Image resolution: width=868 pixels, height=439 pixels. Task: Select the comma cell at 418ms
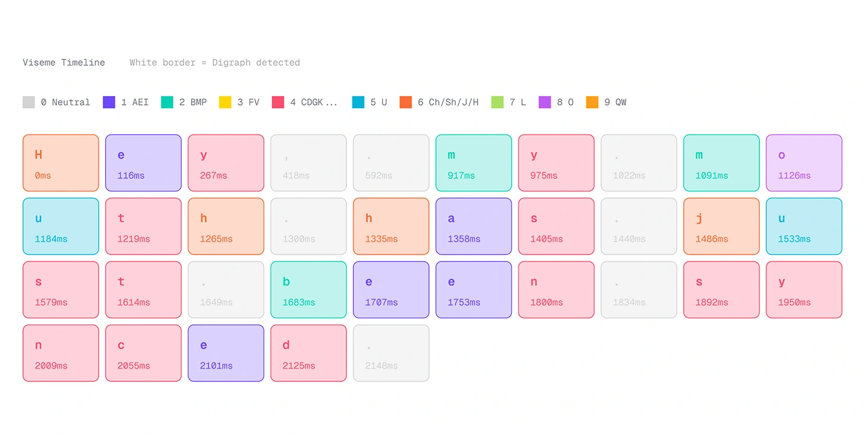click(308, 163)
